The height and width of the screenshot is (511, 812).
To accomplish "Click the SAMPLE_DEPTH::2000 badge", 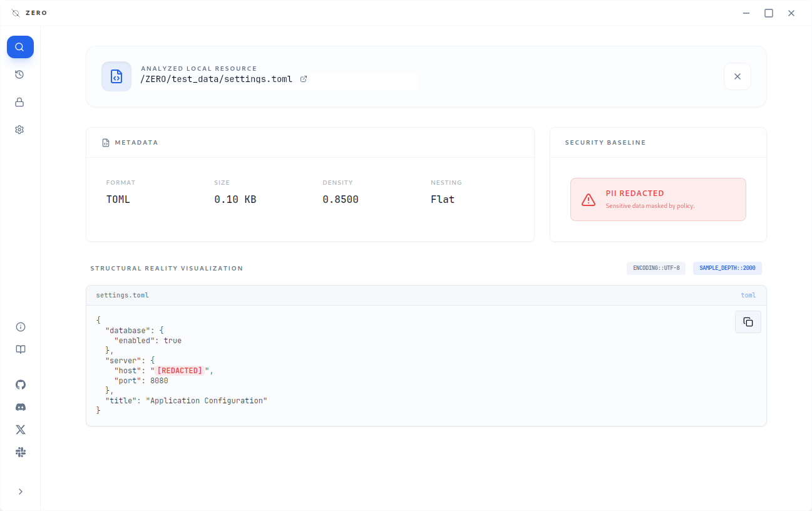I will pyautogui.click(x=727, y=268).
